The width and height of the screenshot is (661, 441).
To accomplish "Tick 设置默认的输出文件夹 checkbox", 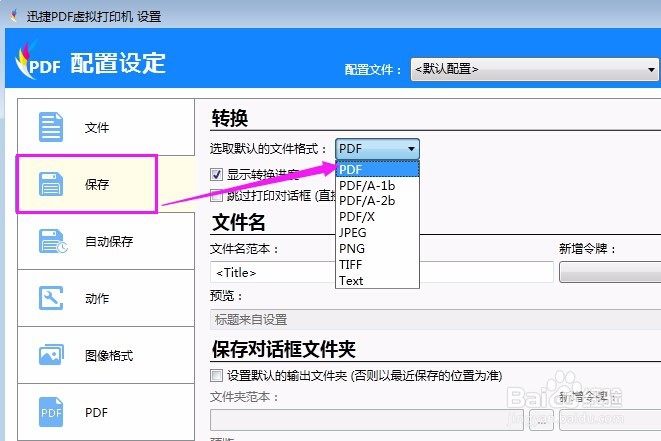I will (x=216, y=375).
